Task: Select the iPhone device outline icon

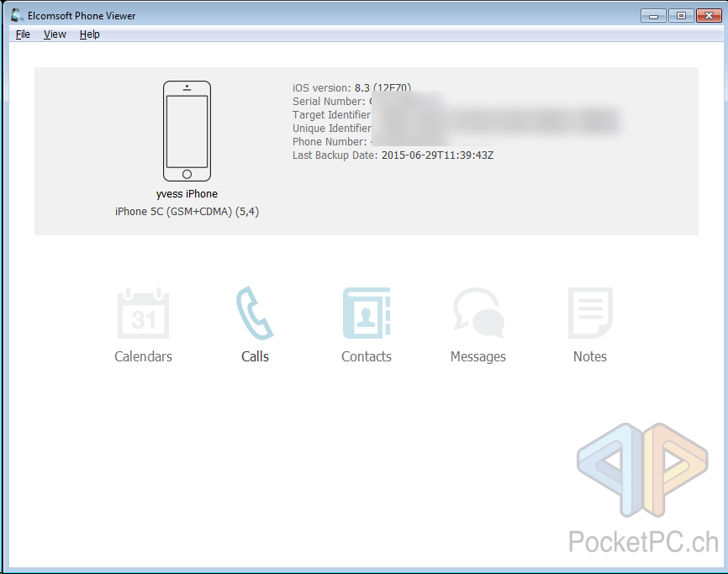Action: pos(187,131)
